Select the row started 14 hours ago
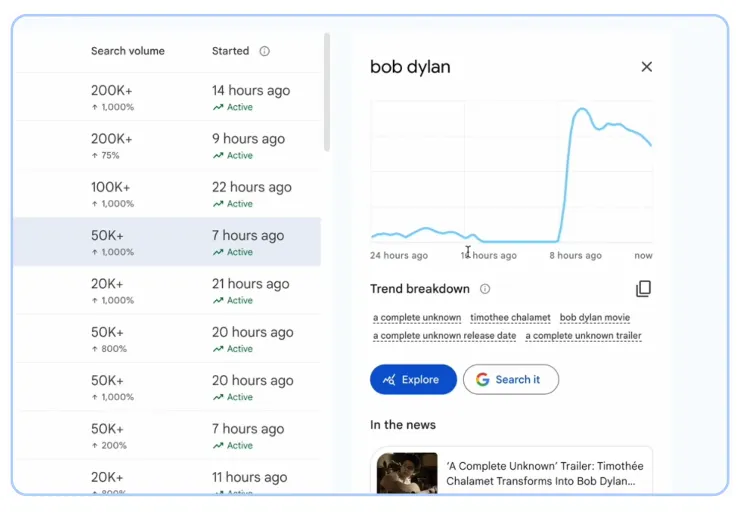 168,97
